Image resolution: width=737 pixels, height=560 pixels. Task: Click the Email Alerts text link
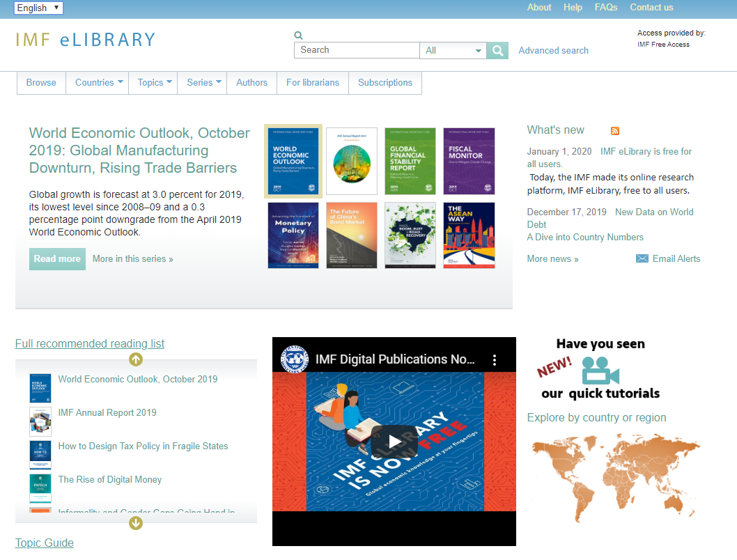(x=676, y=259)
